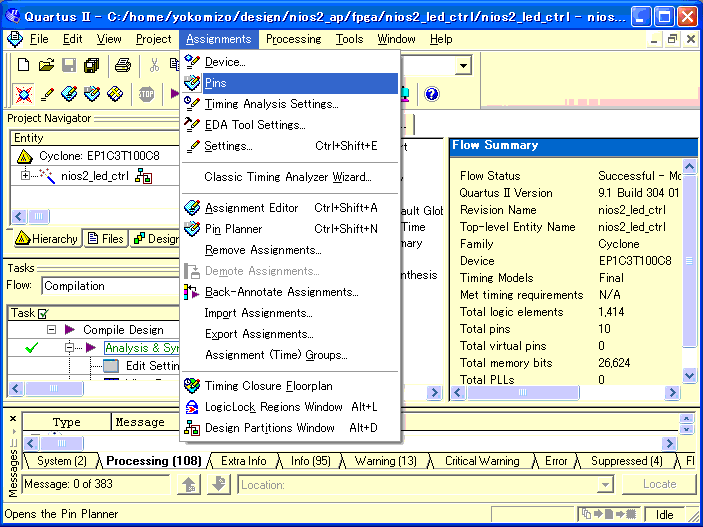Open Classic Timing Analyzer Wizard... entry
Screen dimensions: 703x527
tap(290, 177)
